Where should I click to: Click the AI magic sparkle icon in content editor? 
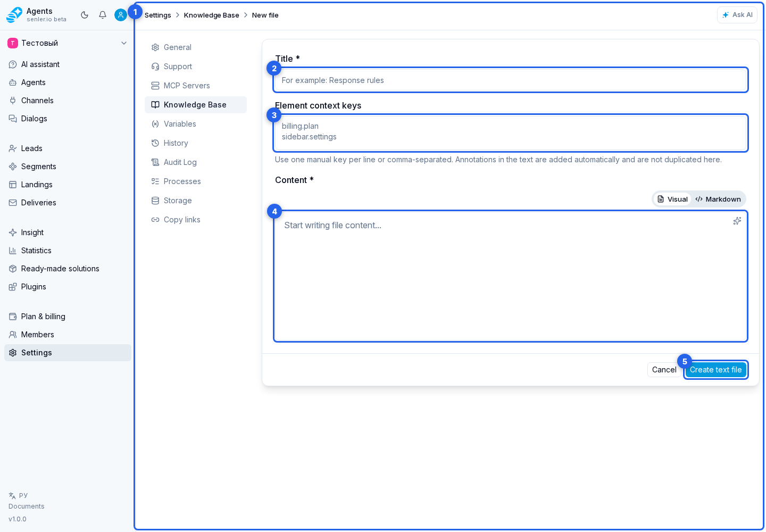(737, 221)
